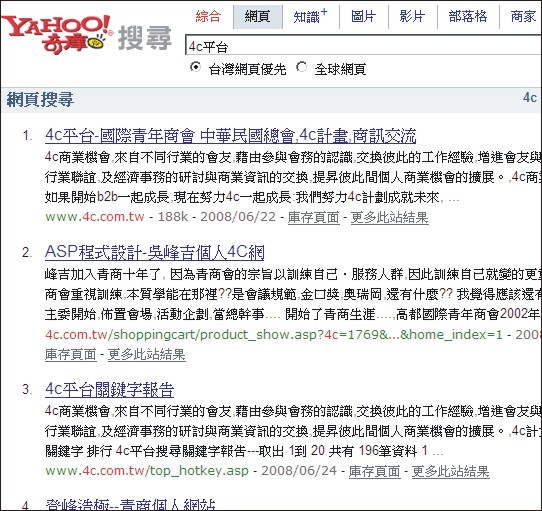This screenshot has height=511, width=542.
Task: Open 庫存頁面 for the top_hotkey.asp result
Action: pyautogui.click(x=374, y=471)
